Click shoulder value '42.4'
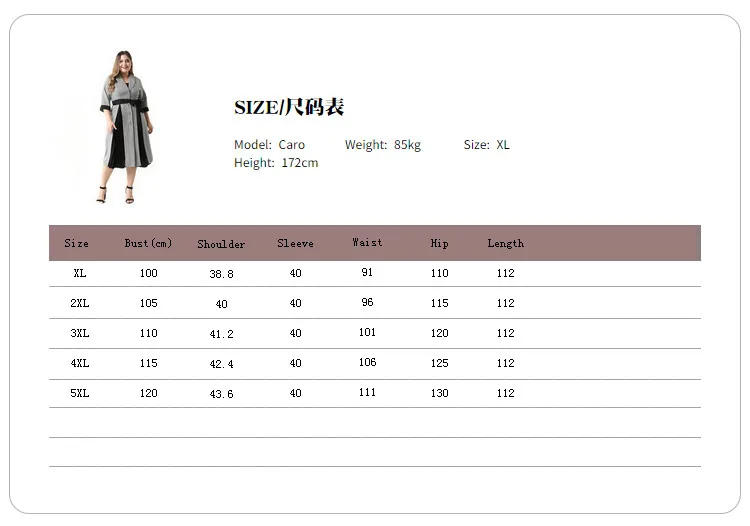The image size is (750, 526). point(221,364)
